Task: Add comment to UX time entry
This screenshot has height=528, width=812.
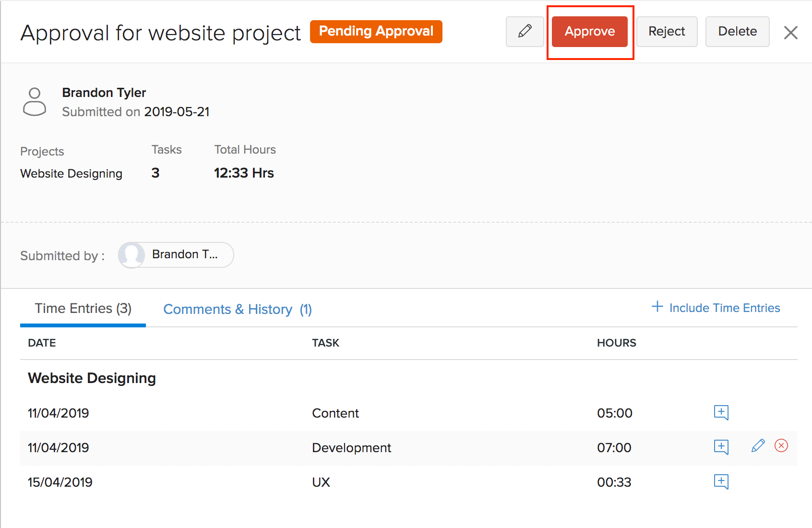Action: point(721,481)
